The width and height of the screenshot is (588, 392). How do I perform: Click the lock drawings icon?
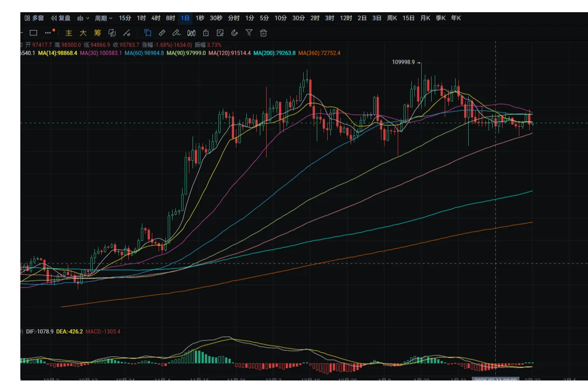click(206, 33)
